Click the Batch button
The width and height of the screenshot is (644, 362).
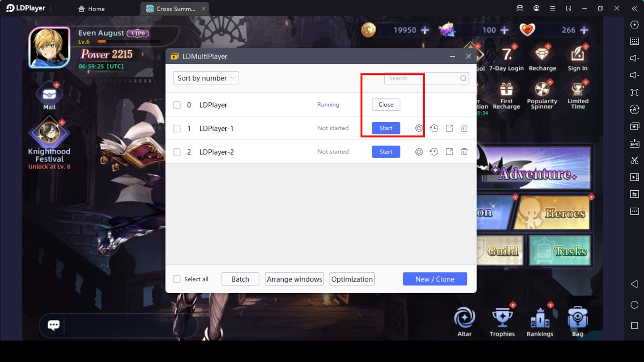coord(240,279)
